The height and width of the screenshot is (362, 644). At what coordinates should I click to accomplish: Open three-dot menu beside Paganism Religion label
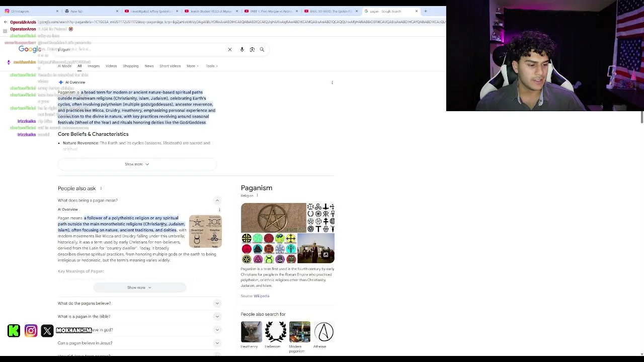click(257, 196)
